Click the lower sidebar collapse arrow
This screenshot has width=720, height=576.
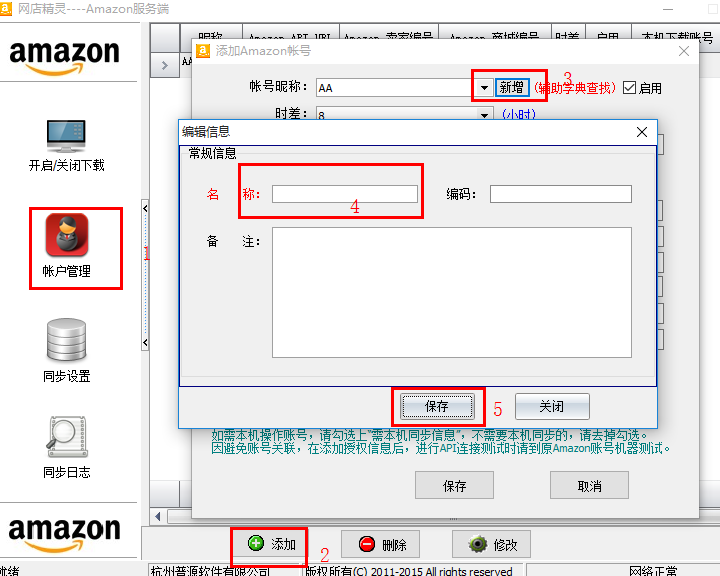point(145,342)
